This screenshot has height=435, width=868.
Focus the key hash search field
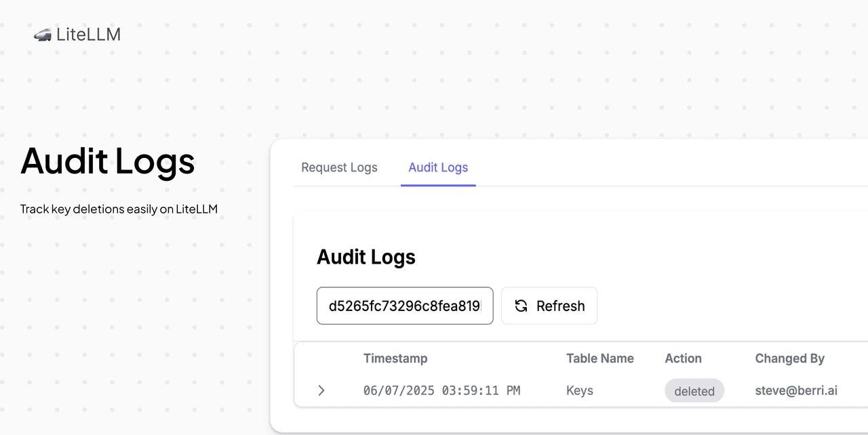405,306
